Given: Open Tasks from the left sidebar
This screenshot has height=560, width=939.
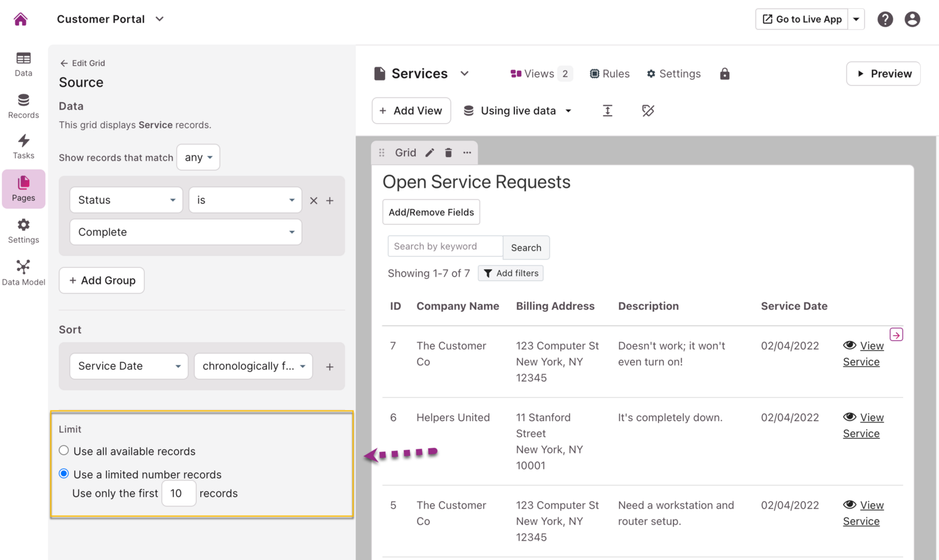Looking at the screenshot, I should coord(23,146).
